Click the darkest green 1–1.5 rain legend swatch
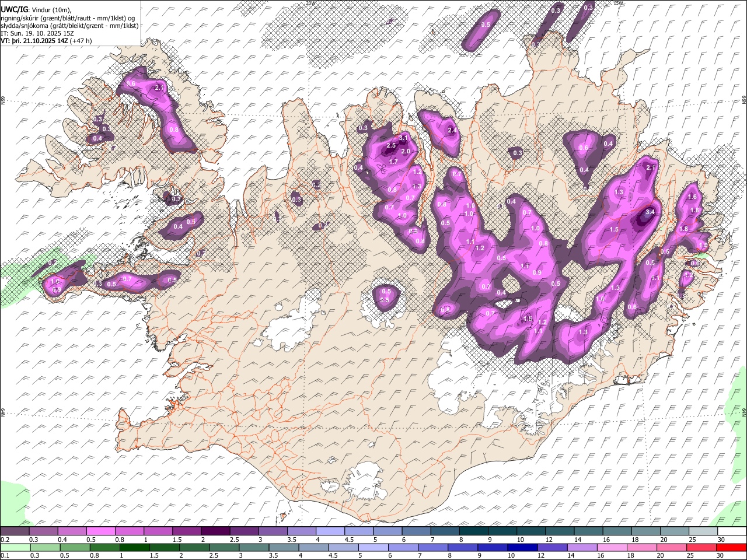Screen dimensions: 747x560 point(134,547)
